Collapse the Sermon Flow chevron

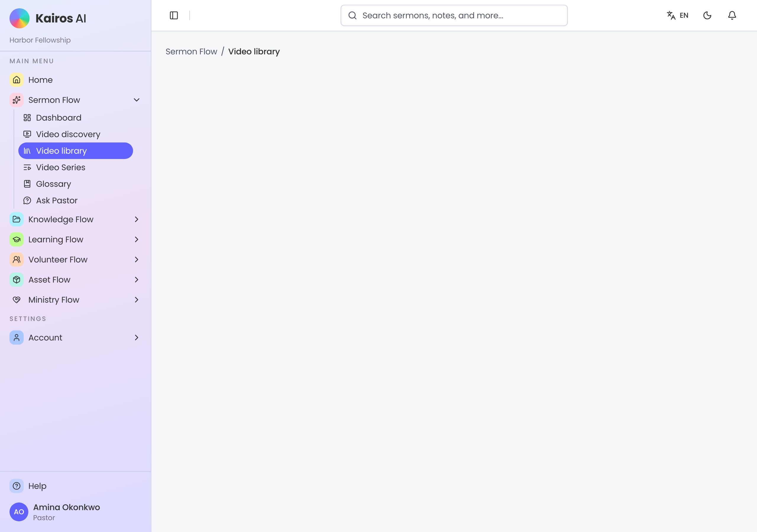click(137, 100)
